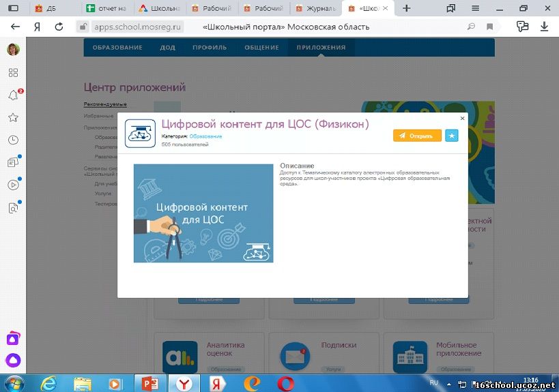Click the Образование category link

tap(205, 136)
